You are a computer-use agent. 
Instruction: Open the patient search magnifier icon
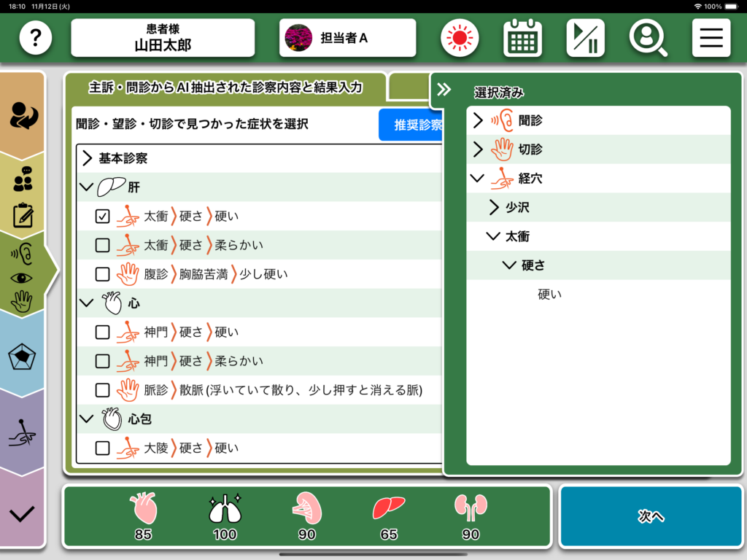click(648, 38)
